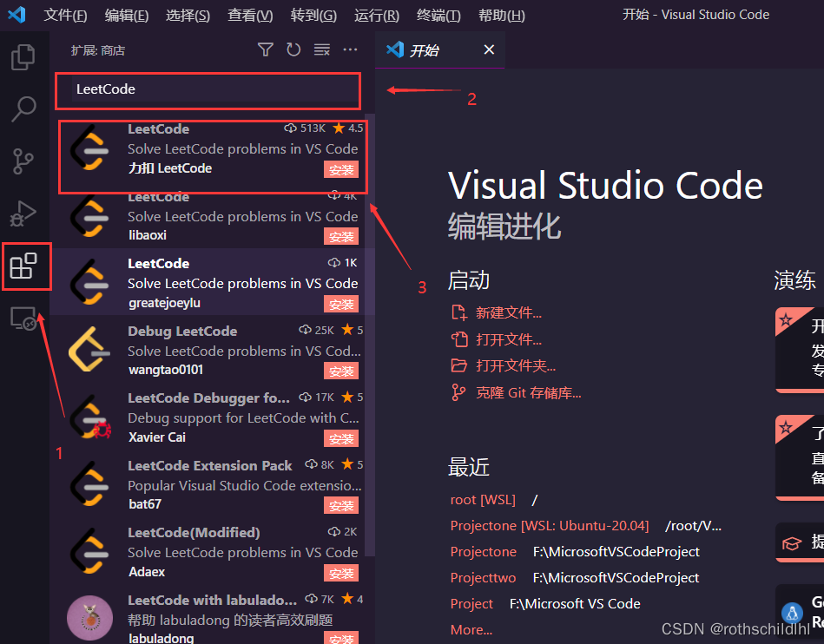Open the 选择(S) menu

[188, 16]
